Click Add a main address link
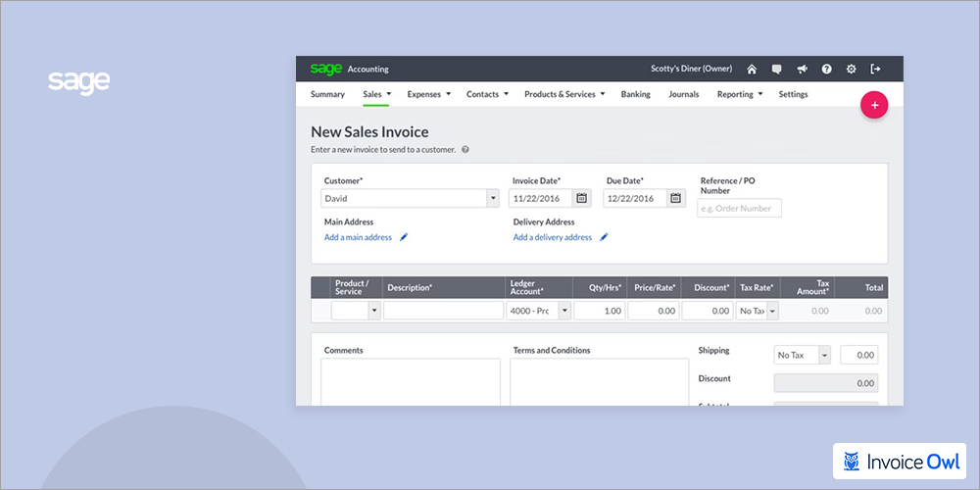980x490 pixels. 358,237
